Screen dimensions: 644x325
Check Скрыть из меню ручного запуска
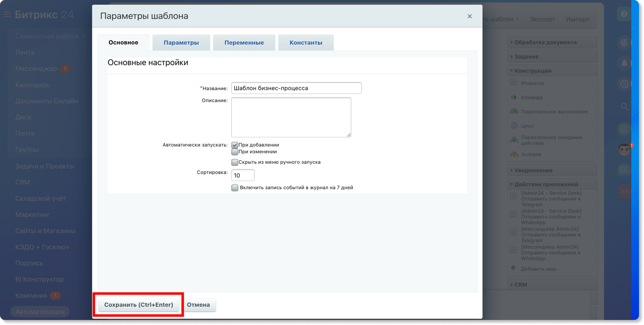(x=235, y=162)
